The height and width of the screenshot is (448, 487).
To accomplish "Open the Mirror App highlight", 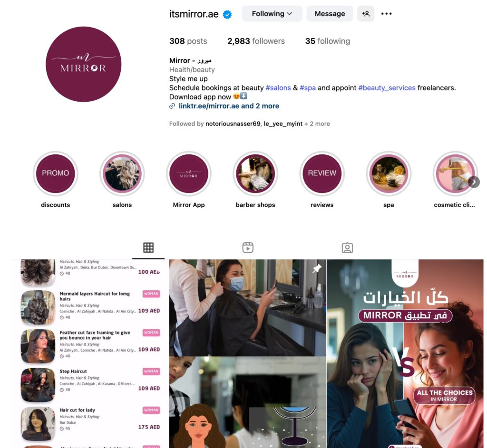I will tap(189, 173).
